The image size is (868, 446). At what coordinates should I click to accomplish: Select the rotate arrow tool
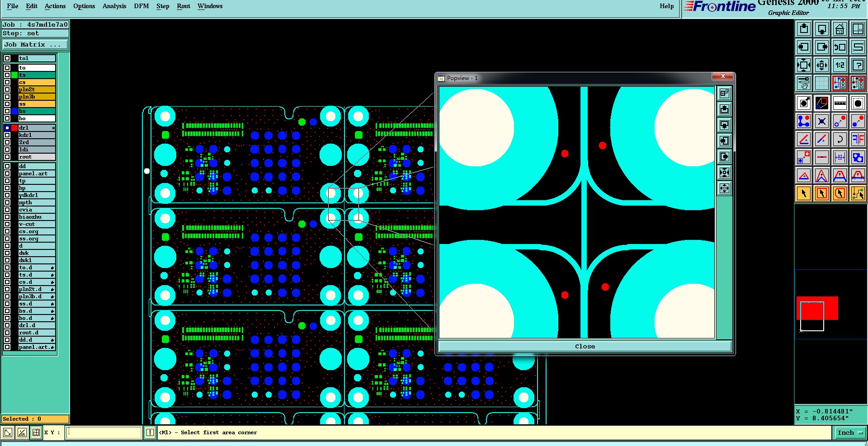click(840, 139)
